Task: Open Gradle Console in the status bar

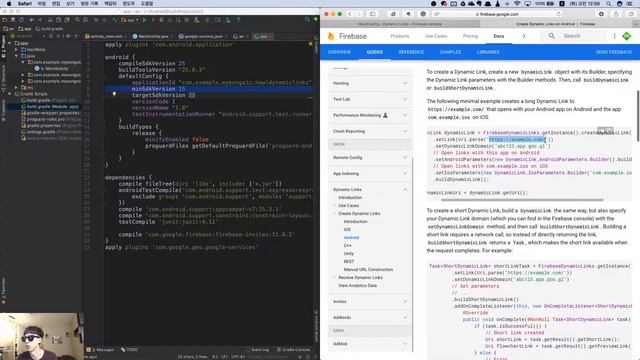Action: tap(293, 350)
